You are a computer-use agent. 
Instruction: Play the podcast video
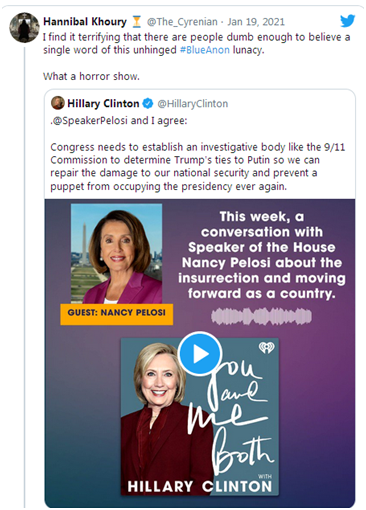coord(200,353)
